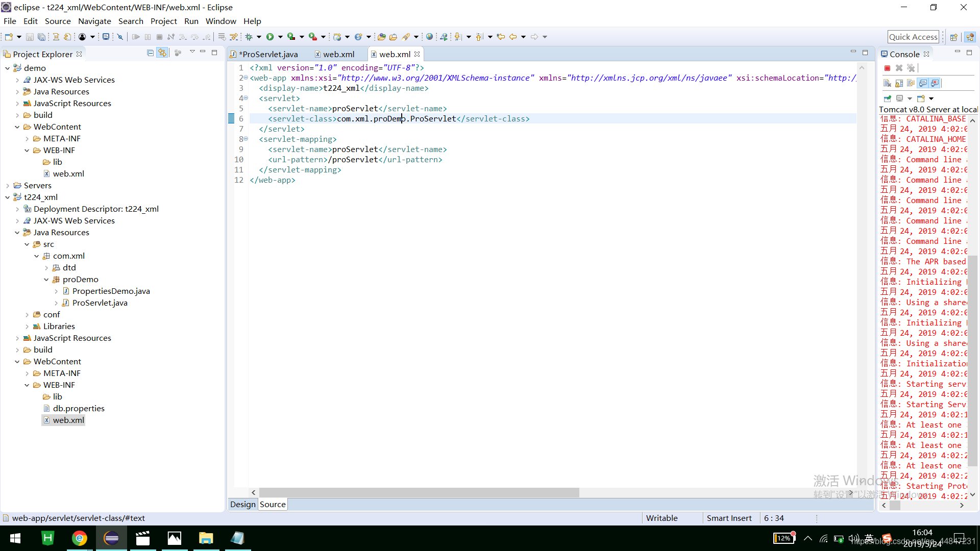Switch to the *ProServlet.java editor tab

[269, 54]
